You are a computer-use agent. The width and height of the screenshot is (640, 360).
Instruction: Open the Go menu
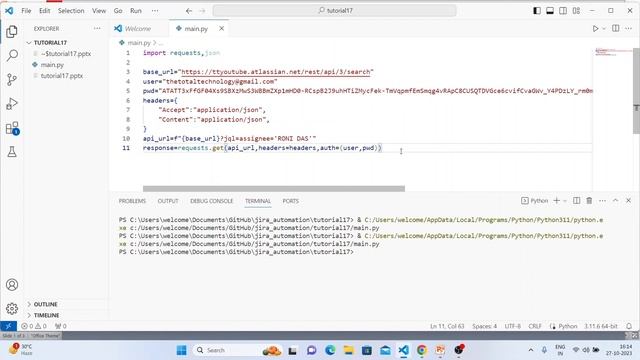tap(118, 11)
